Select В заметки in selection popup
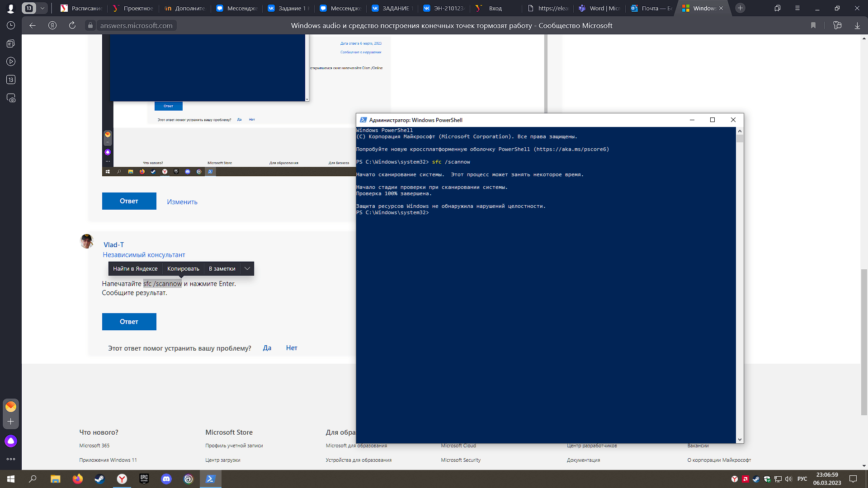The height and width of the screenshot is (488, 868). pos(222,269)
